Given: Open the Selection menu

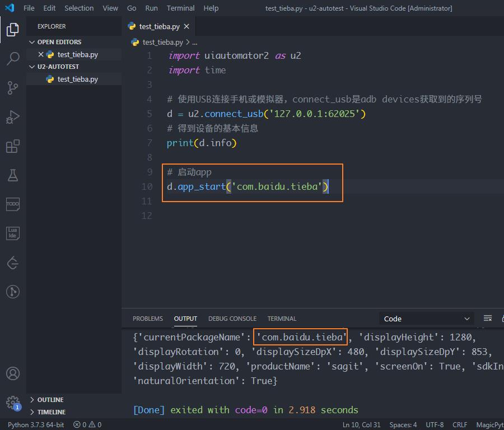Looking at the screenshot, I should coord(79,8).
